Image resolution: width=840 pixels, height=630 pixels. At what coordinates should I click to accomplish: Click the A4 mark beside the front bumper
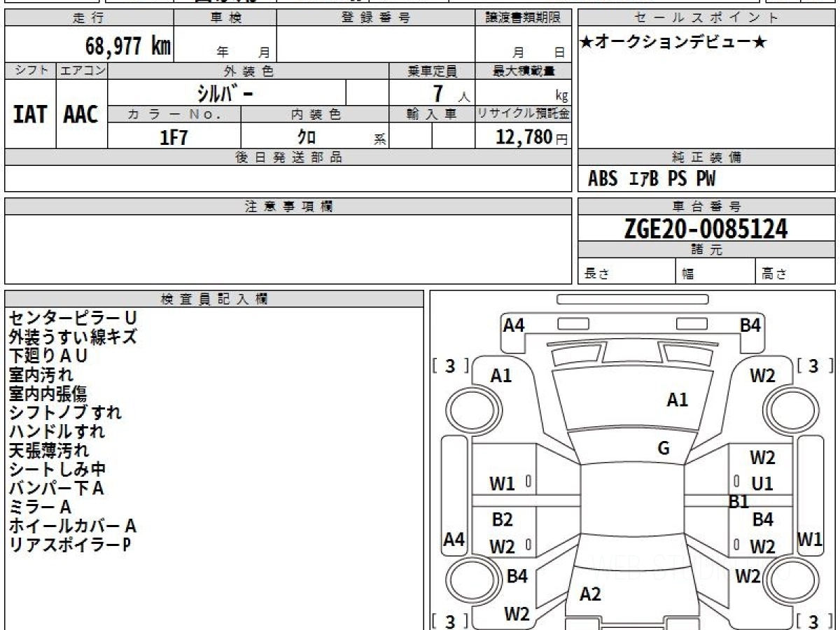[x=514, y=325]
